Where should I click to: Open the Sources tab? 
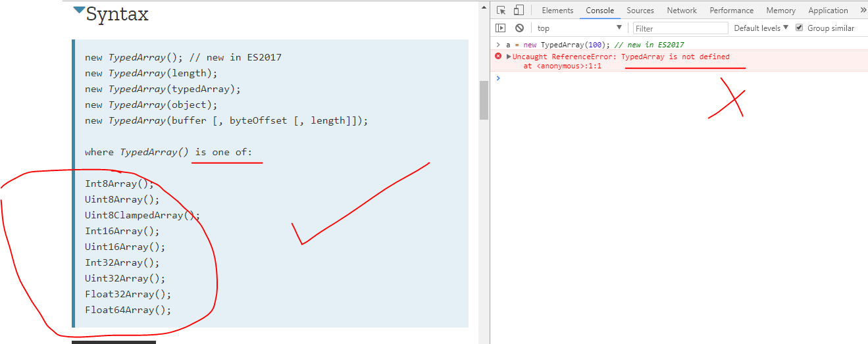[x=640, y=10]
